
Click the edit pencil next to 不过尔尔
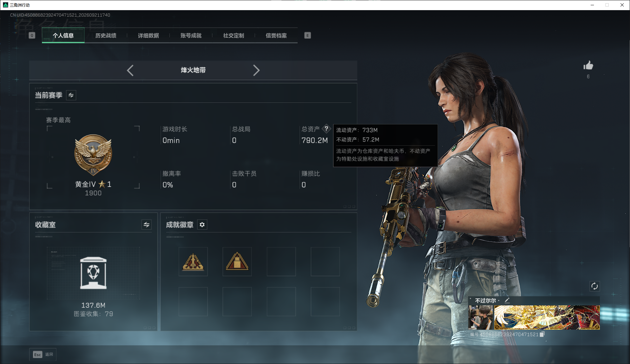[507, 300]
